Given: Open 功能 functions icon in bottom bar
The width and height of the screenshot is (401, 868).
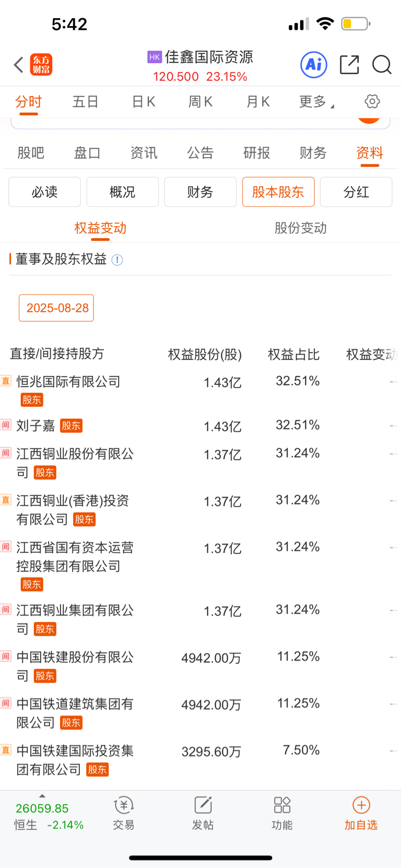Looking at the screenshot, I should click(282, 813).
